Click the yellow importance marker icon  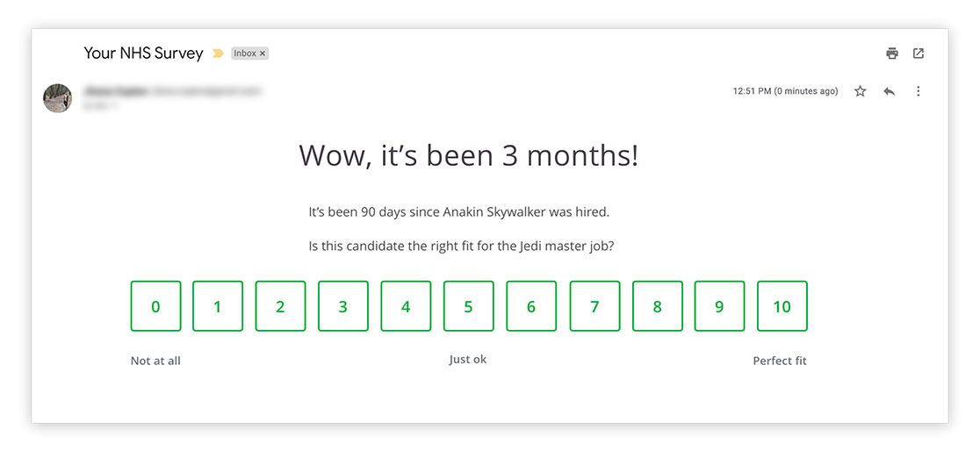tap(218, 54)
